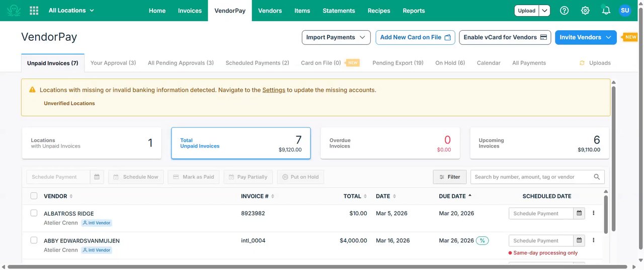Switch to the Scheduled Payments tab
This screenshot has height=270, width=644.
click(257, 63)
